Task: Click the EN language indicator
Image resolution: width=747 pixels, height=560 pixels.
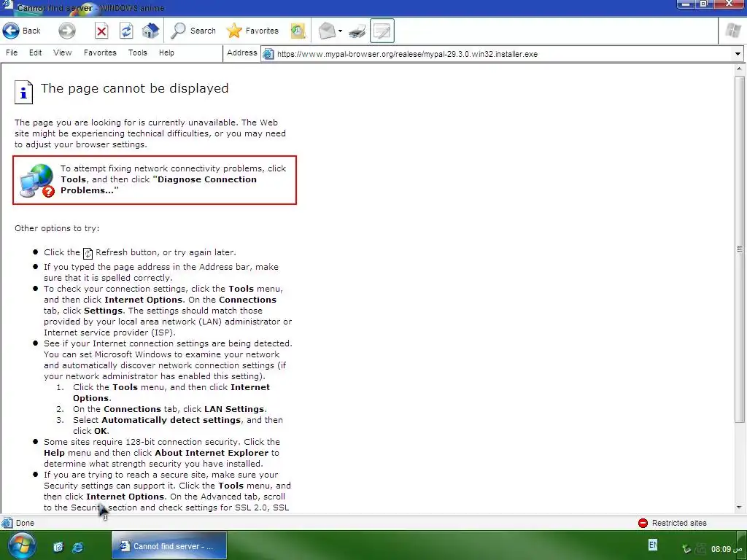Action: (653, 544)
